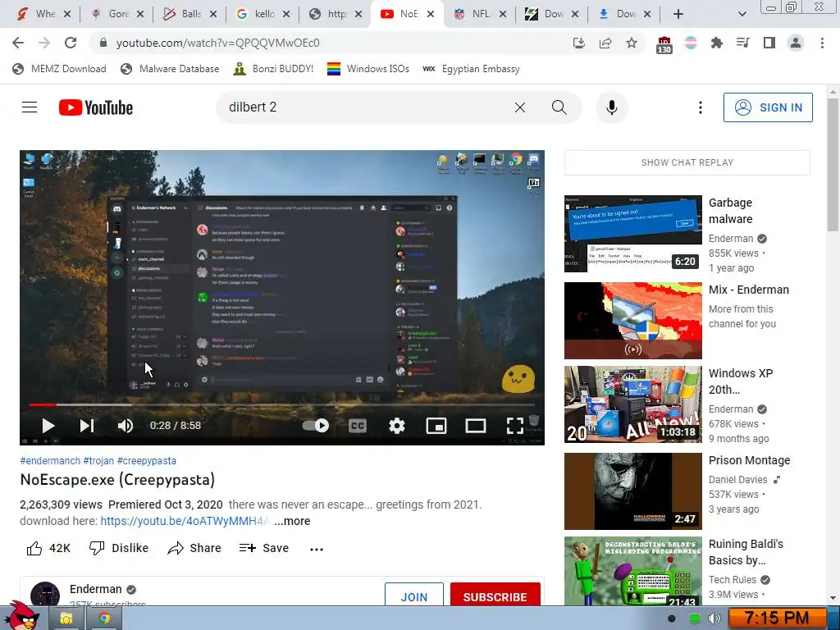Open Ruining Baldi's Basics video title
The height and width of the screenshot is (630, 840).
tap(746, 552)
